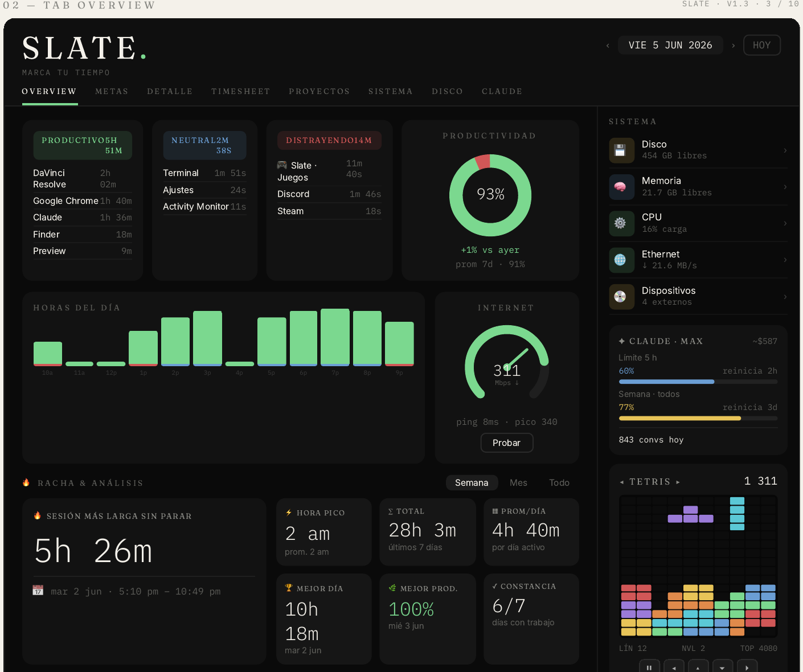Click the Discord row in Distrayendo
Viewport: 803px width, 672px height.
point(329,194)
